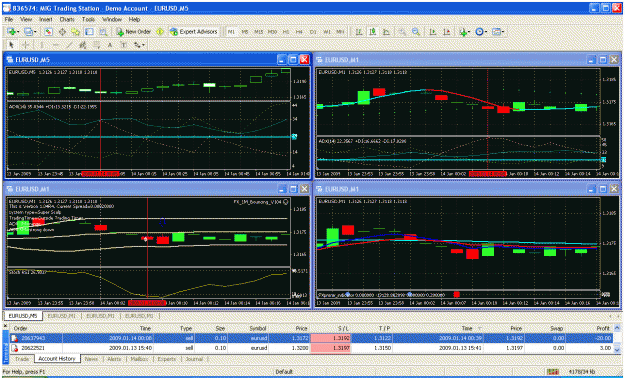The image size is (625, 378).
Task: Select the crosshair tool
Action: click(26, 45)
